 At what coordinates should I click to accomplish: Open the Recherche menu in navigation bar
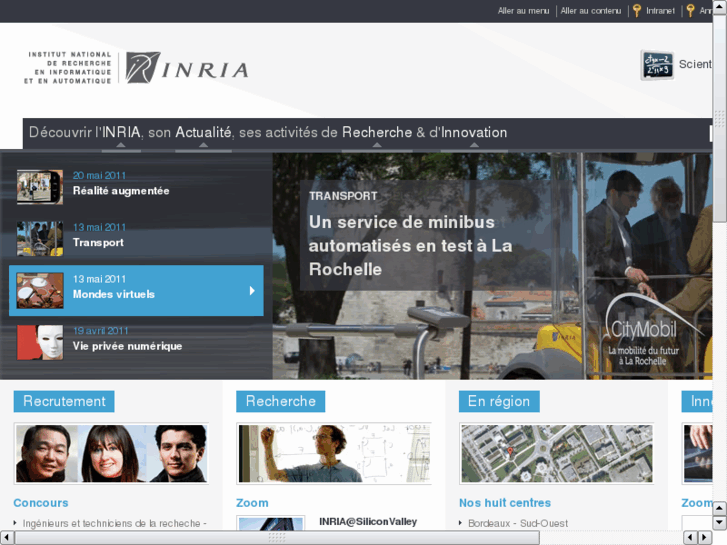click(377, 133)
